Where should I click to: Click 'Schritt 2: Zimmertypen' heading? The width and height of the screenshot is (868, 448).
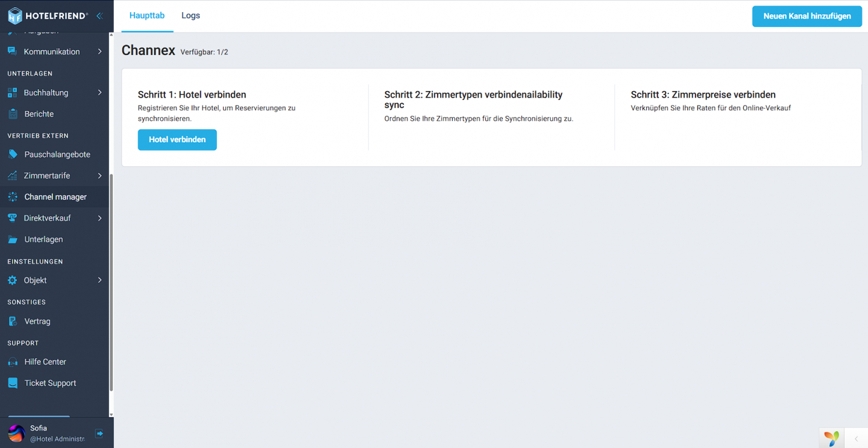[x=473, y=99]
